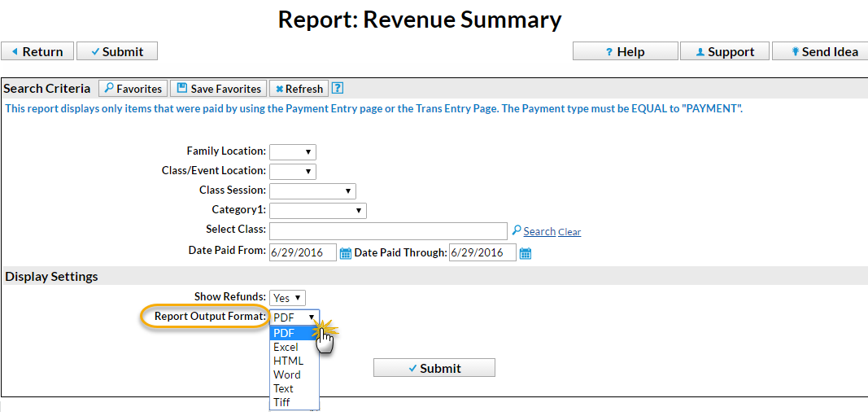The width and height of the screenshot is (868, 416).
Task: Pick Text from the format list
Action: click(294, 388)
